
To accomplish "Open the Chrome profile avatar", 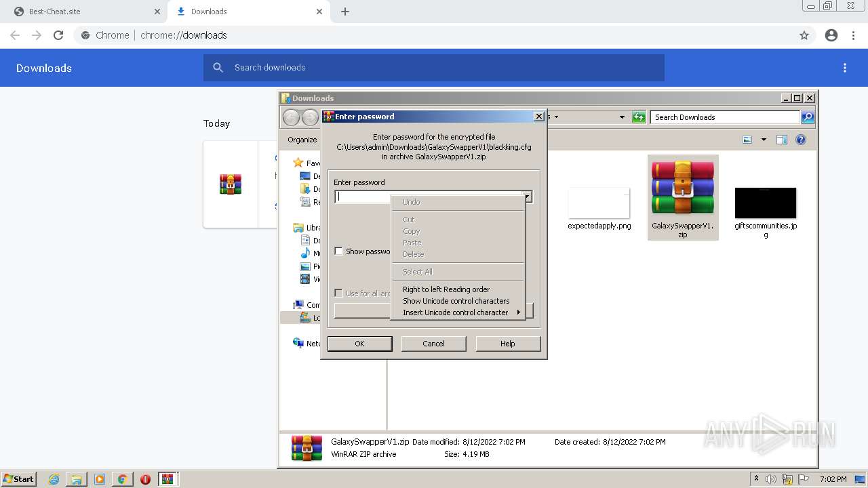I will (831, 35).
